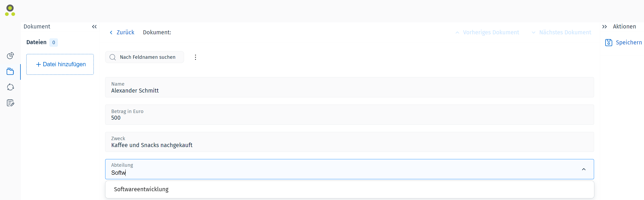Go back via the Zurück link
This screenshot has height=200, width=644.
pyautogui.click(x=122, y=32)
